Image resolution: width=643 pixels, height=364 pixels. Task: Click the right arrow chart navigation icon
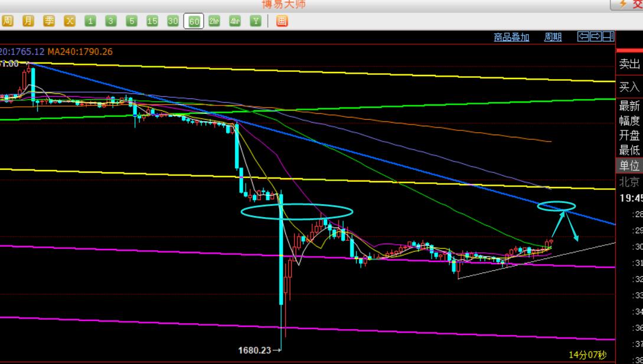[x=595, y=37]
